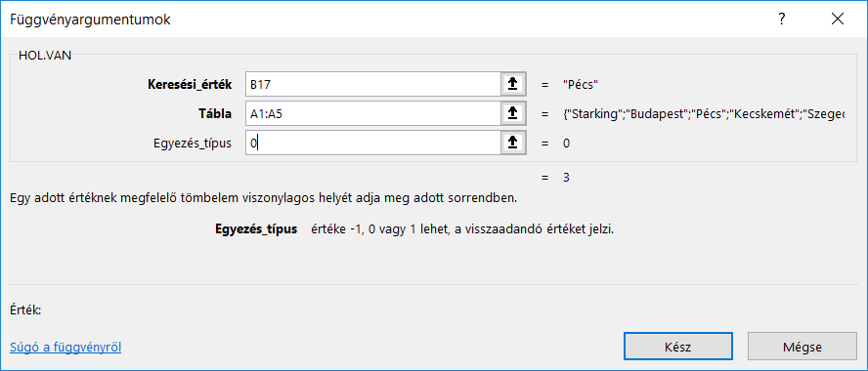Click the Függvényargumentumok title bar text
Screen dimensions: 868x371
(90, 20)
